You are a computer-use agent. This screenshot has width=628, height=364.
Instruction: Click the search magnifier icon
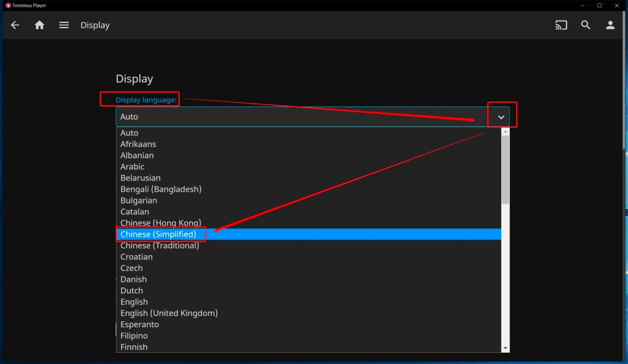tap(586, 25)
